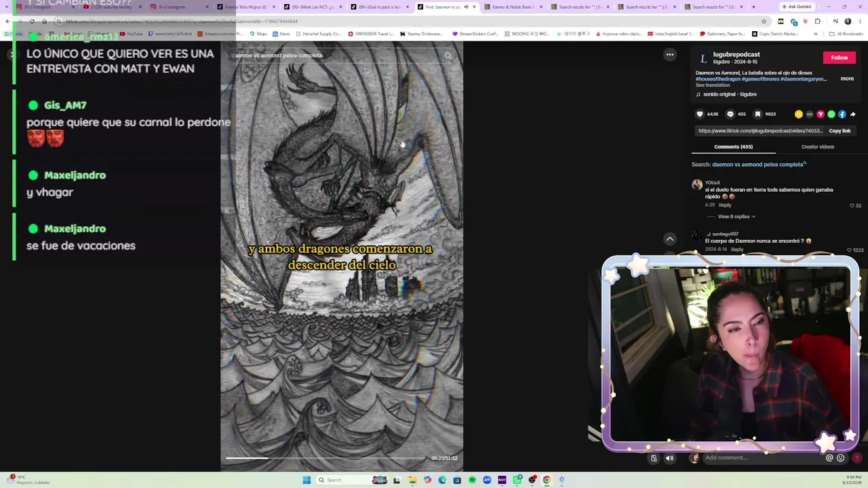Reply to the santiago007 comment

click(x=737, y=249)
